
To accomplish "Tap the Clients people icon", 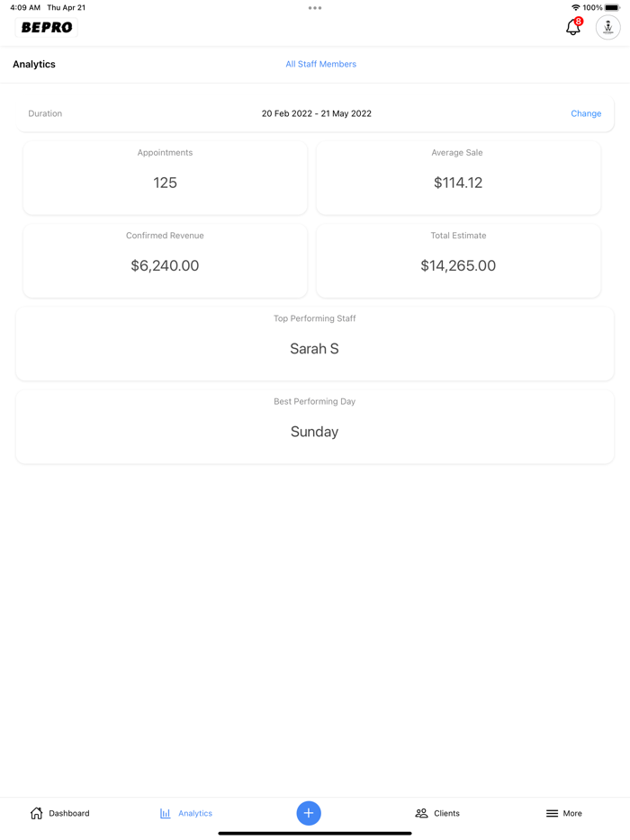I will 421,813.
